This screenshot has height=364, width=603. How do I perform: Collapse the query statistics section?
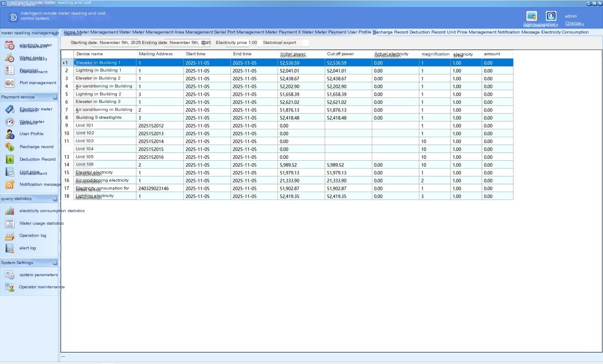pos(55,199)
